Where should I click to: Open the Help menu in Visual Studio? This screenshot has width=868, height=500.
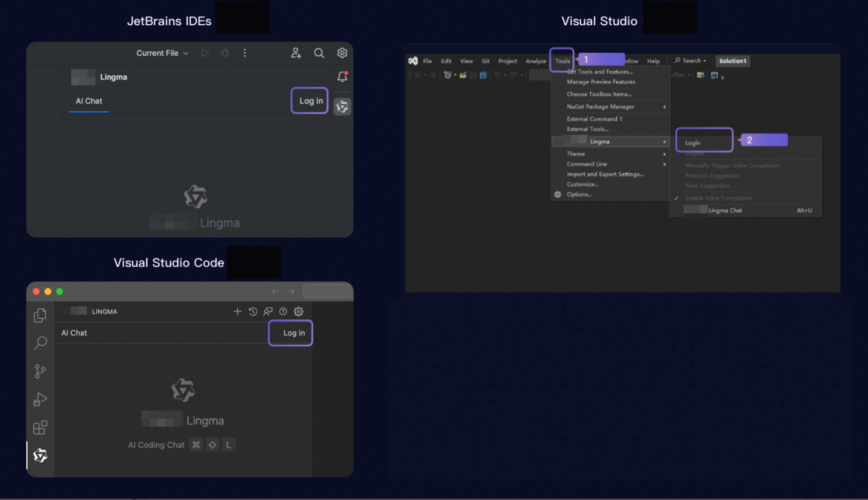click(653, 61)
